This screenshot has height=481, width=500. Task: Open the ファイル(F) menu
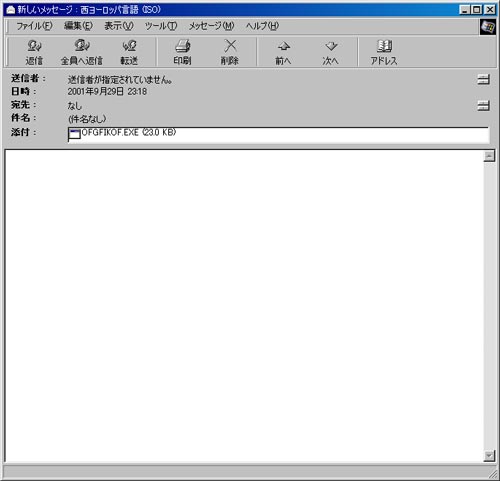tap(34, 26)
